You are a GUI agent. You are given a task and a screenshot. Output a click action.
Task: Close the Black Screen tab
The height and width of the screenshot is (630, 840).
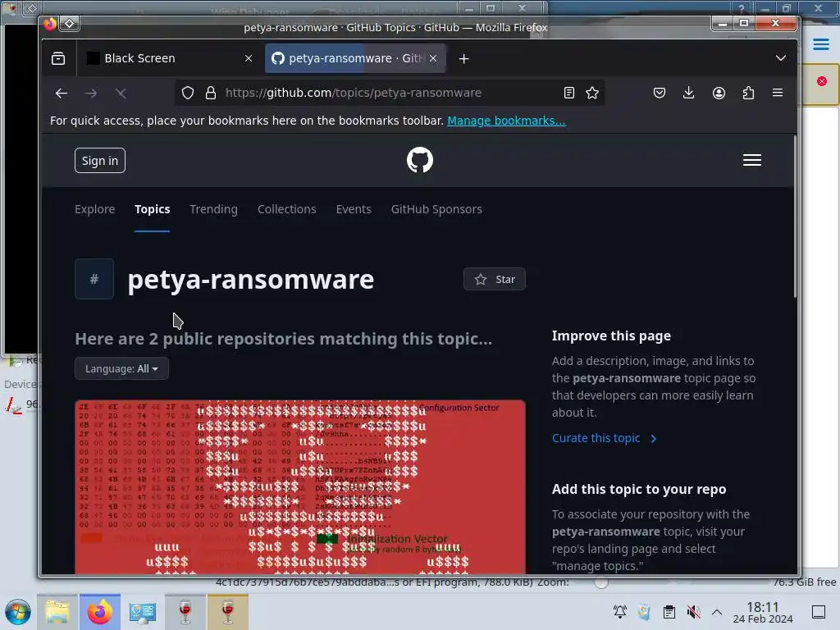[249, 58]
